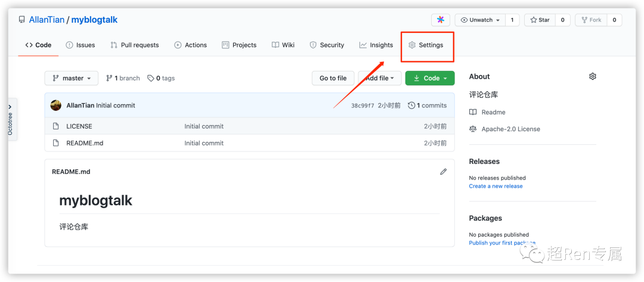Click the README.md preview box title

(71, 172)
